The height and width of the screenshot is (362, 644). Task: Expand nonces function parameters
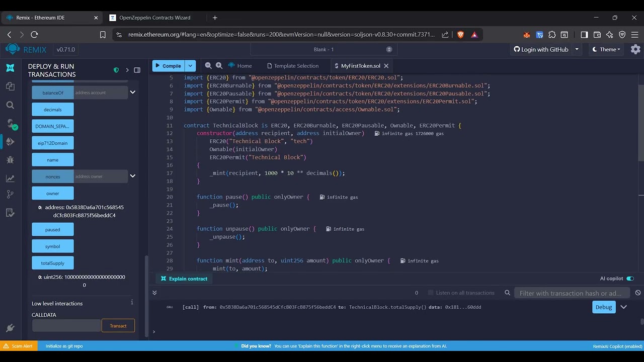(133, 176)
